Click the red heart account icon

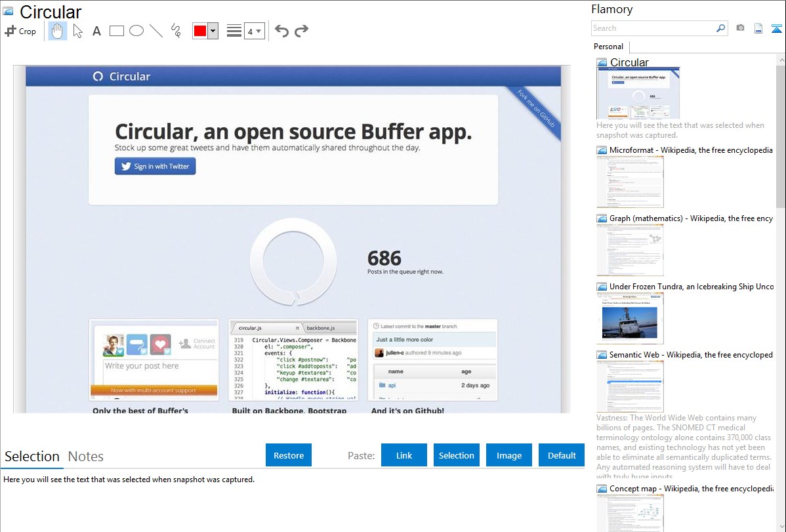click(160, 344)
